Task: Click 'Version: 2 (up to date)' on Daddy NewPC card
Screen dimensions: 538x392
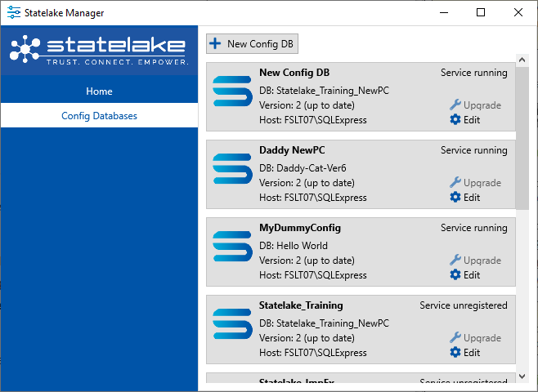Action: (x=307, y=183)
